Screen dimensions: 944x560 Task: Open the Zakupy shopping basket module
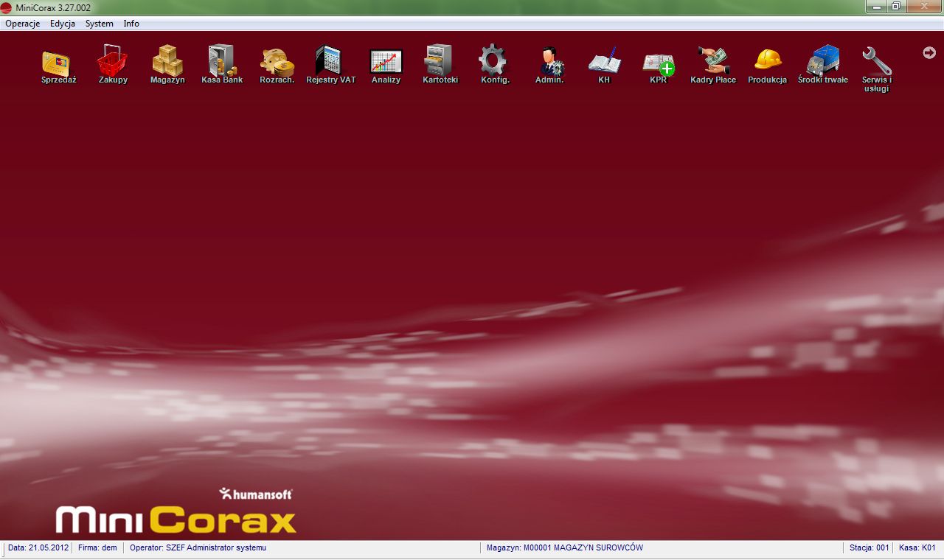tap(113, 64)
